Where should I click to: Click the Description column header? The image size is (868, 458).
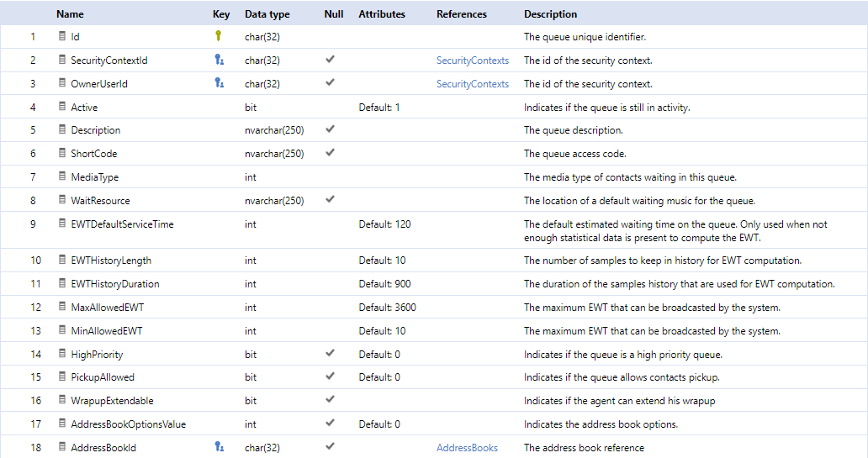550,14
